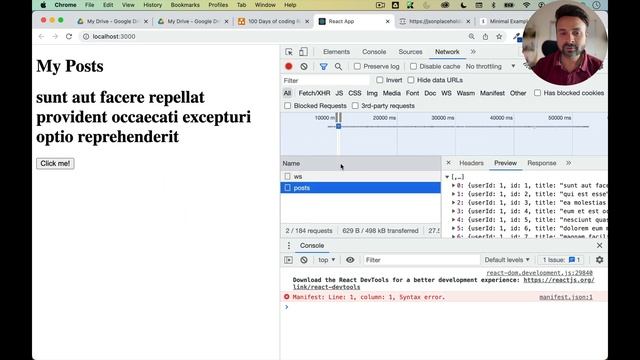Screen dimensions: 640x360
Task: Go forward in browser history
Action: (x=55, y=36)
